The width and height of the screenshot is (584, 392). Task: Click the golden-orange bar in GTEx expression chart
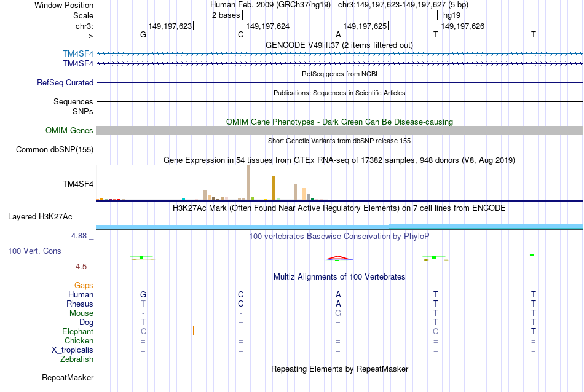(x=274, y=188)
